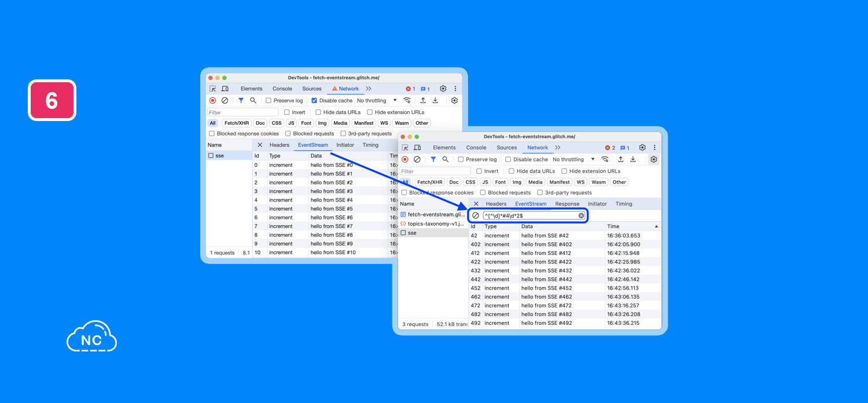Open DevTools settings gear in back window tab bar

pos(443,89)
